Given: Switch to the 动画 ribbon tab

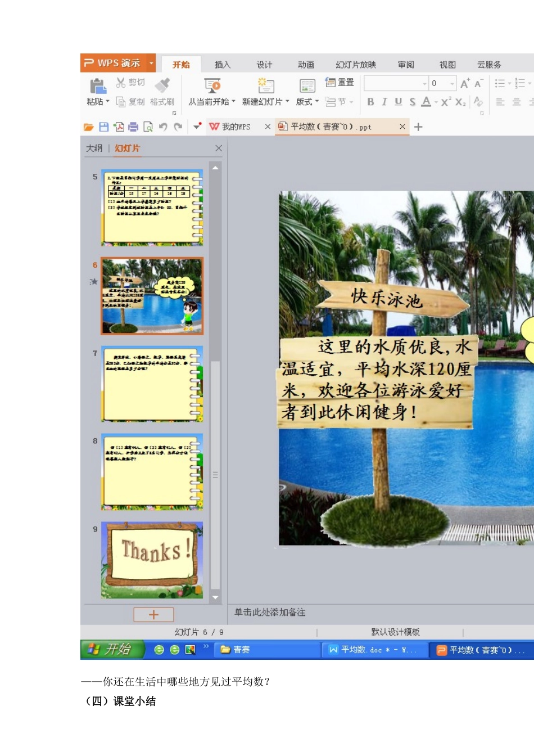Looking at the screenshot, I should [x=306, y=65].
